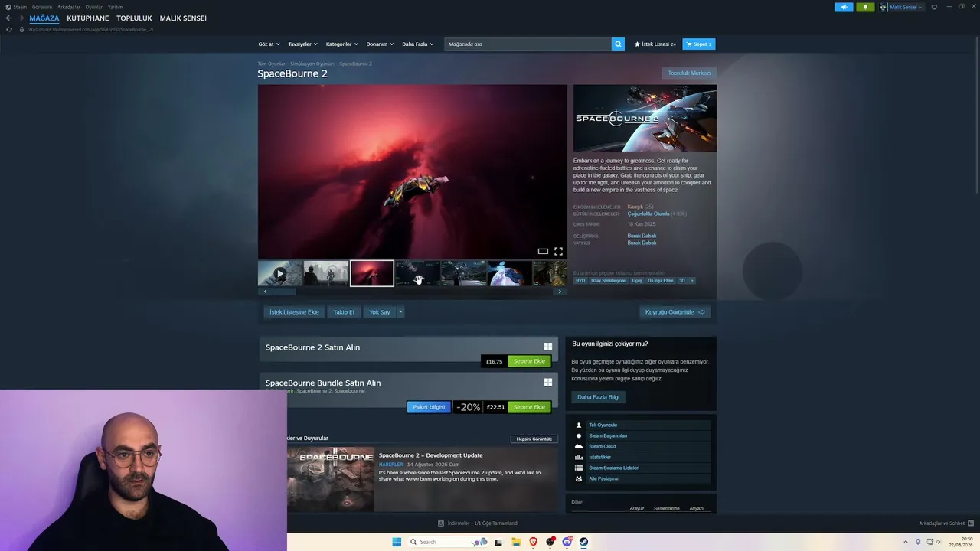Click the İstatistikler stats icon
This screenshot has width=980, height=551.
click(579, 457)
